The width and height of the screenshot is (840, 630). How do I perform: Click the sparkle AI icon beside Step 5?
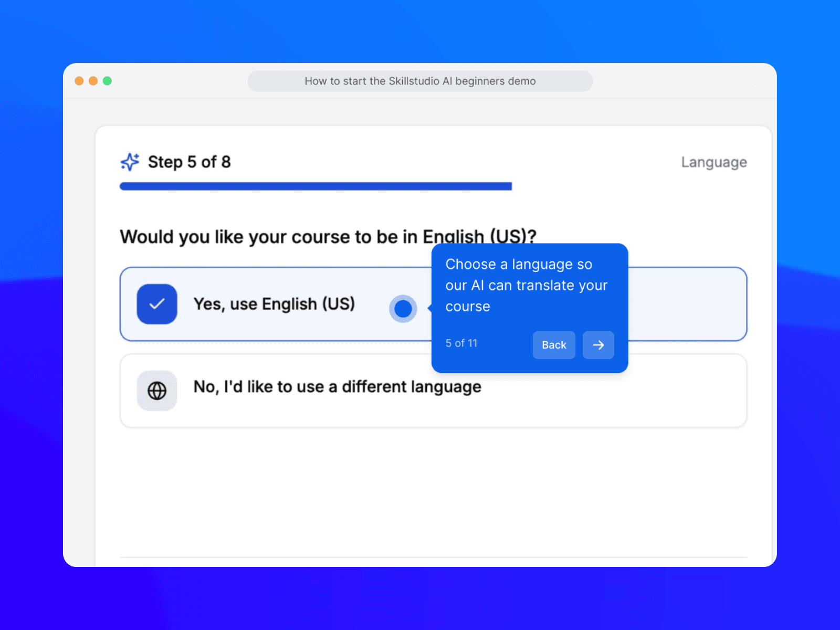click(130, 162)
